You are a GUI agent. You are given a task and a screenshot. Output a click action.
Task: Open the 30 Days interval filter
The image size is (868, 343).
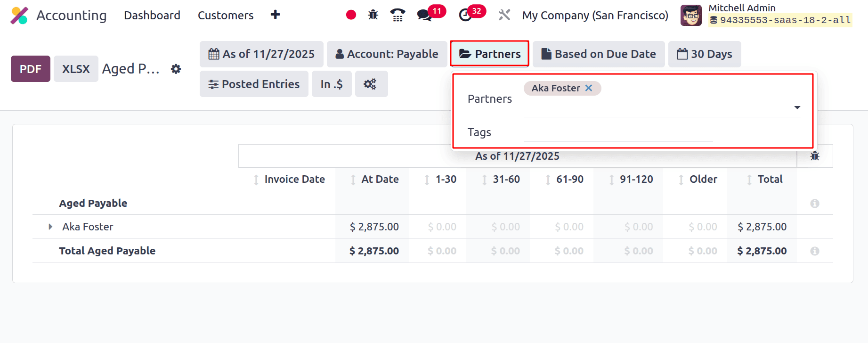[x=705, y=54]
